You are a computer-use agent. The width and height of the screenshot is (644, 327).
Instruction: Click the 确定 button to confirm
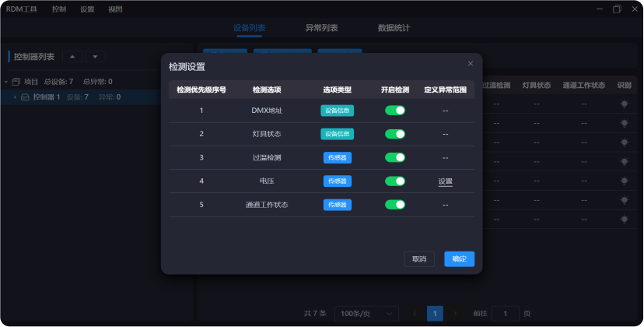[x=459, y=259]
